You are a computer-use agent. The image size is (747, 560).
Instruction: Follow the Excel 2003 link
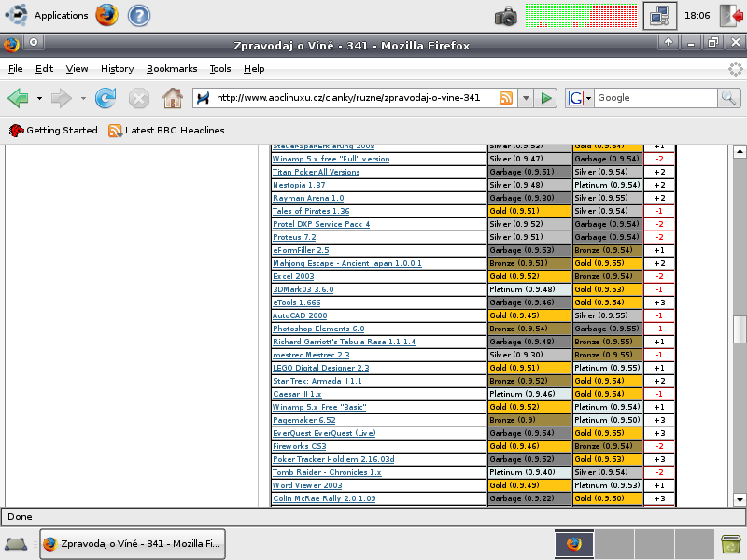[293, 276]
